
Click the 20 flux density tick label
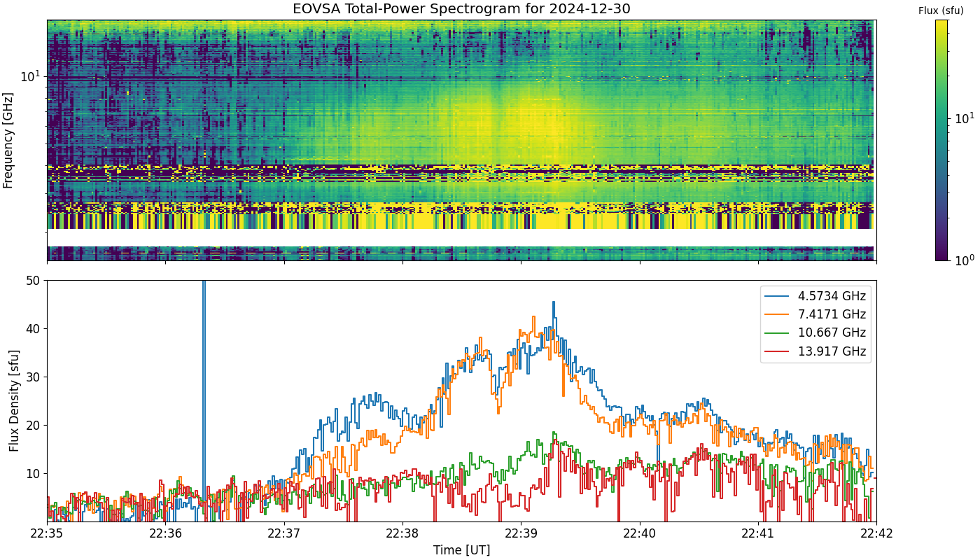pyautogui.click(x=34, y=426)
